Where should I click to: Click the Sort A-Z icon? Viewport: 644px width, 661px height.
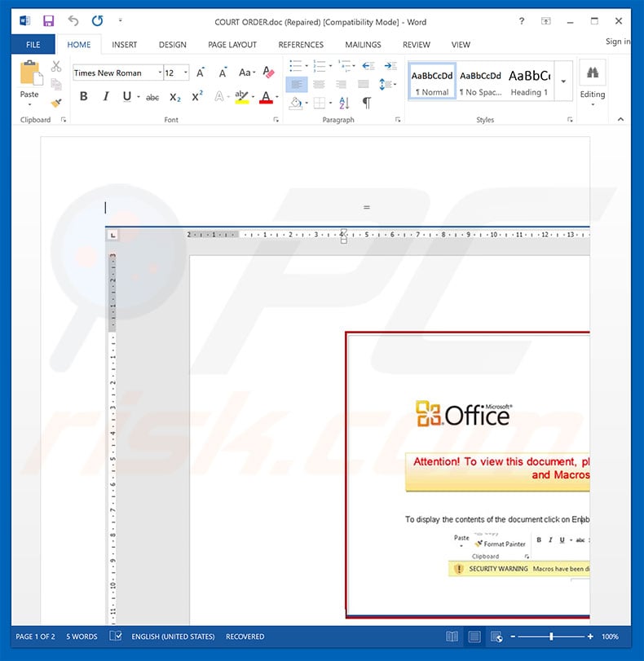click(344, 103)
